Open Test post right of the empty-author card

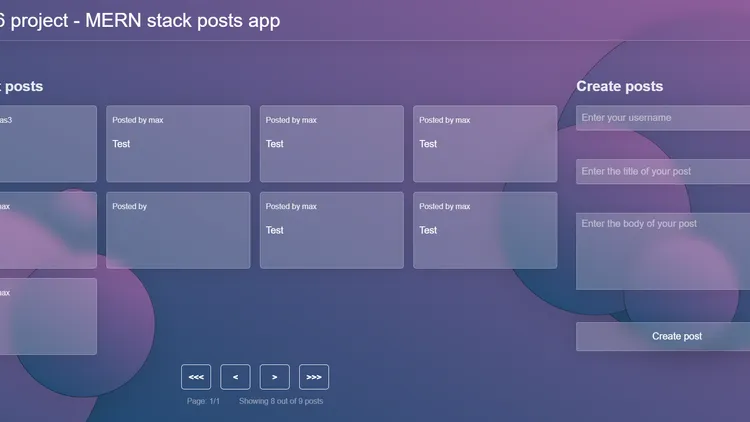click(x=332, y=230)
